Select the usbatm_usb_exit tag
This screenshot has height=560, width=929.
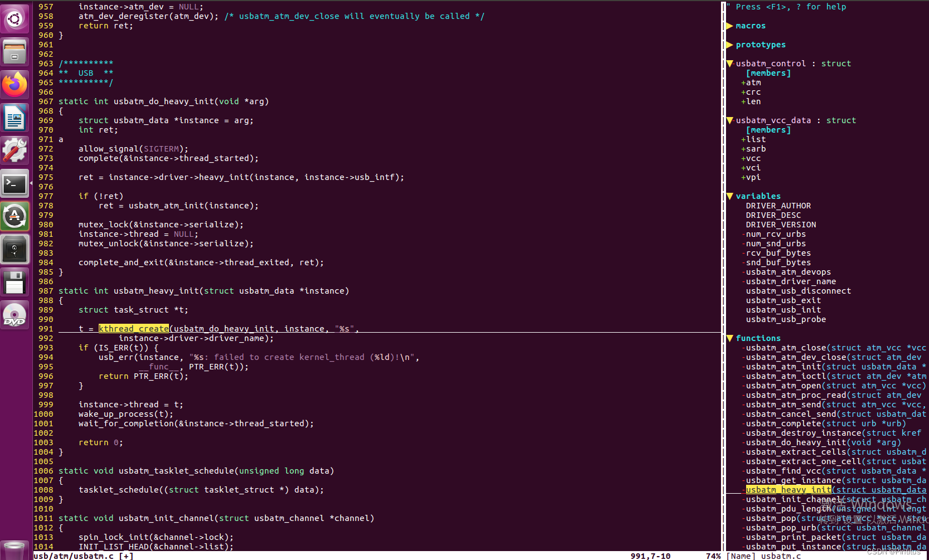(x=783, y=300)
